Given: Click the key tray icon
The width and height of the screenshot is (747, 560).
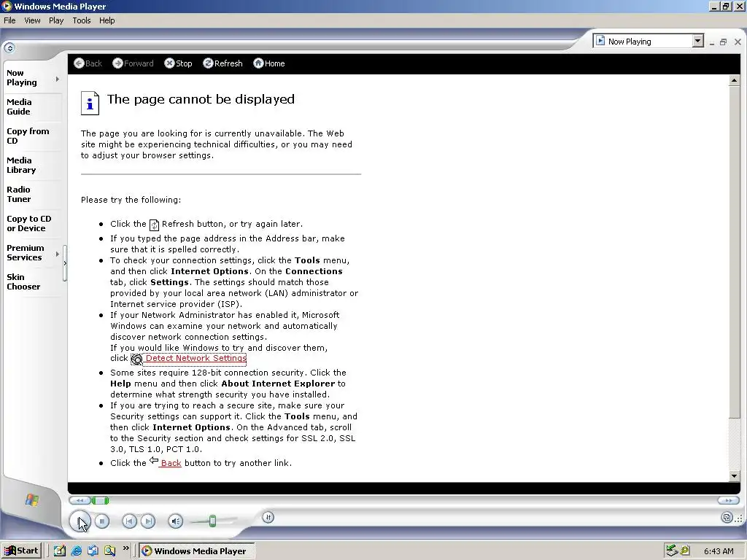Looking at the screenshot, I should point(685,551).
